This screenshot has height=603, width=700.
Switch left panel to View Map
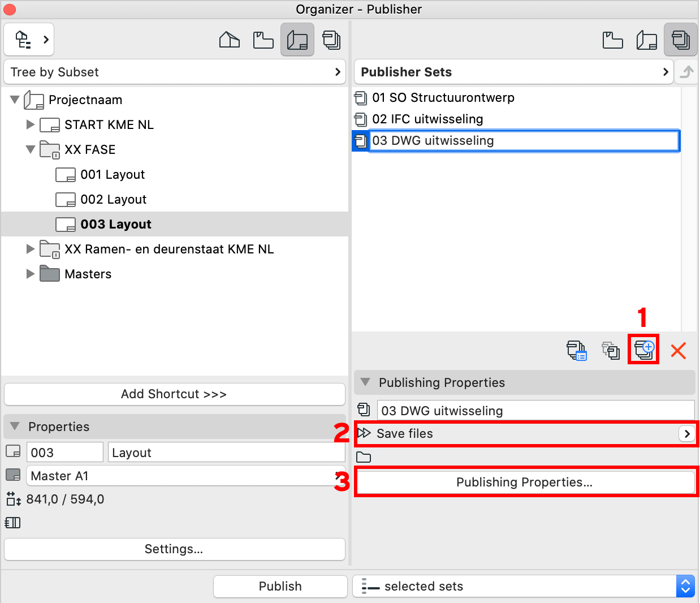pos(263,40)
